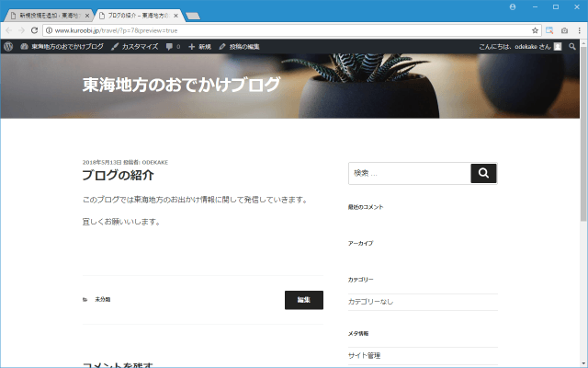Image resolution: width=588 pixels, height=368 pixels.
Task: Click the site title 東海地方のおでかけブログ
Action: (181, 85)
